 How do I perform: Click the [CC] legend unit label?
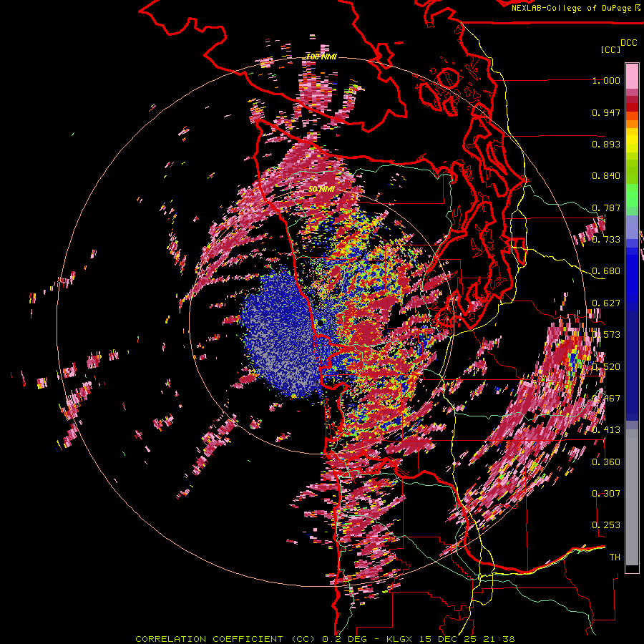[611, 49]
